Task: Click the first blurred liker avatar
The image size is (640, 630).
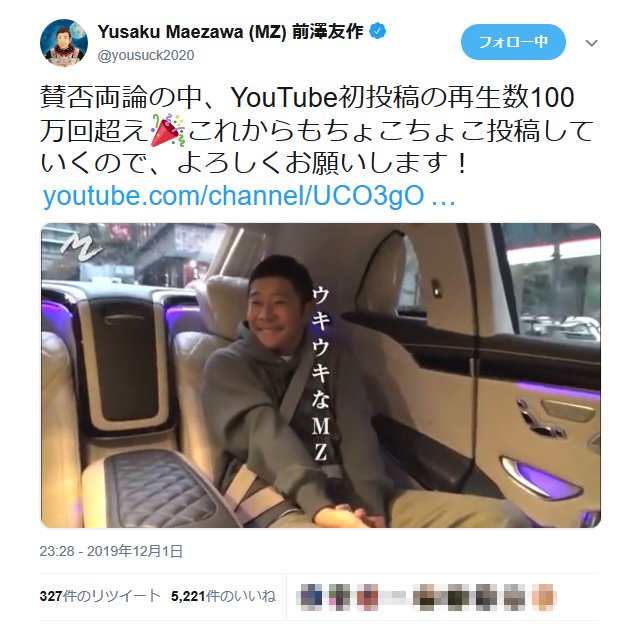Action: pyautogui.click(x=311, y=597)
